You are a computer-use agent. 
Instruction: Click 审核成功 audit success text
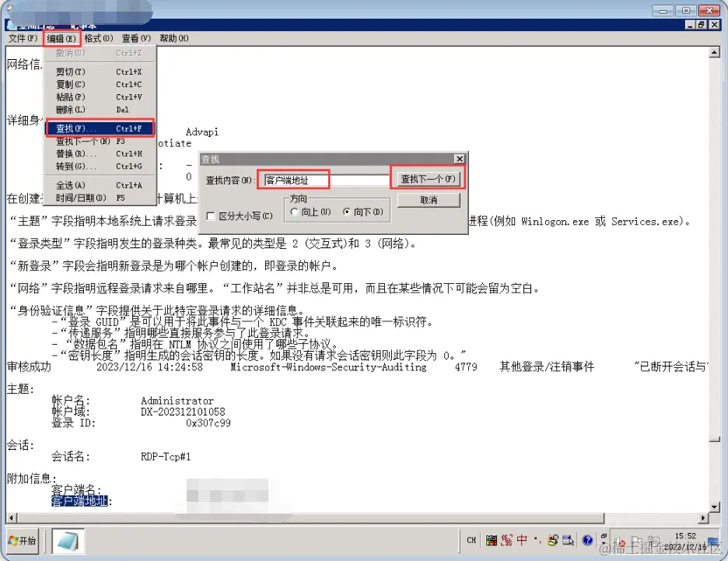29,367
